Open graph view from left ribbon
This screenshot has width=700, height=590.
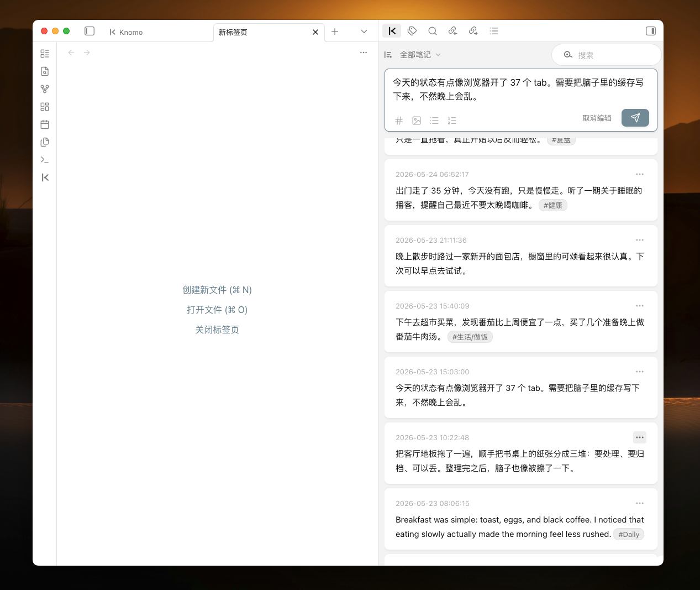pyautogui.click(x=45, y=89)
